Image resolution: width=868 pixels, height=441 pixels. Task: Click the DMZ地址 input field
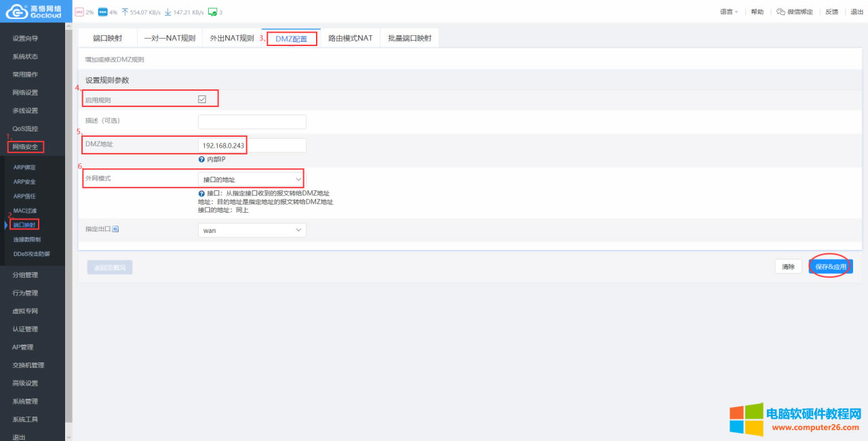252,145
